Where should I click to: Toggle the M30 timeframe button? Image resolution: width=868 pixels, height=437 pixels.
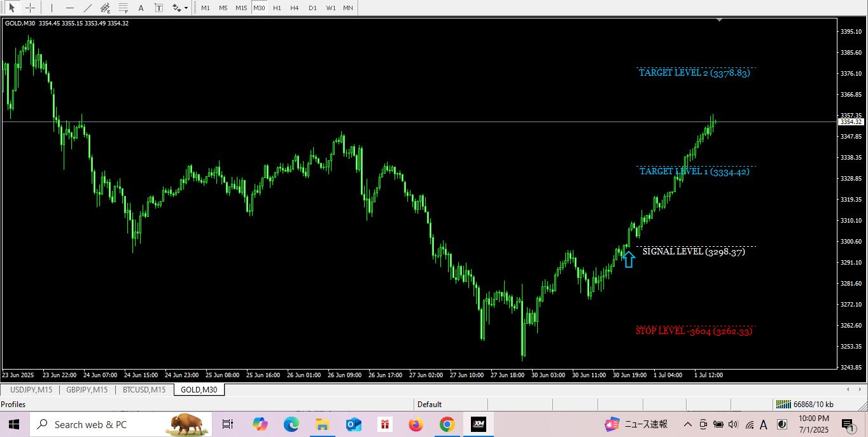pyautogui.click(x=259, y=8)
